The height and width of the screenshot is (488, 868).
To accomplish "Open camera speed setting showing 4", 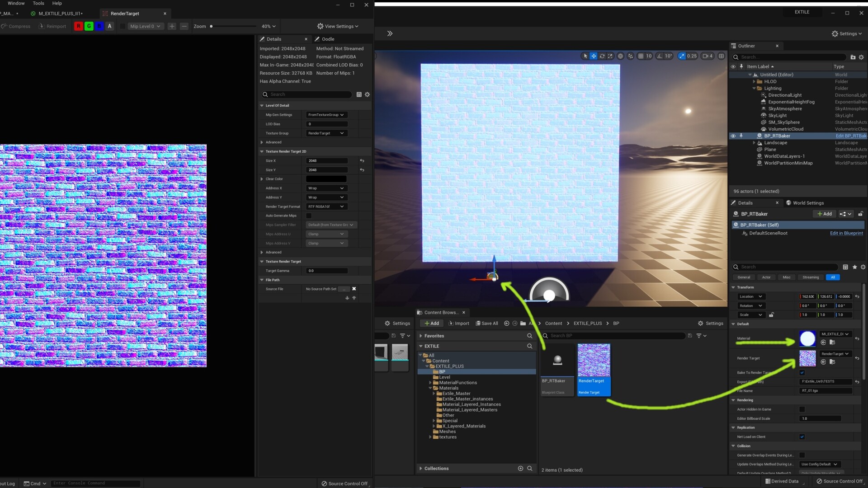I will click(x=708, y=56).
